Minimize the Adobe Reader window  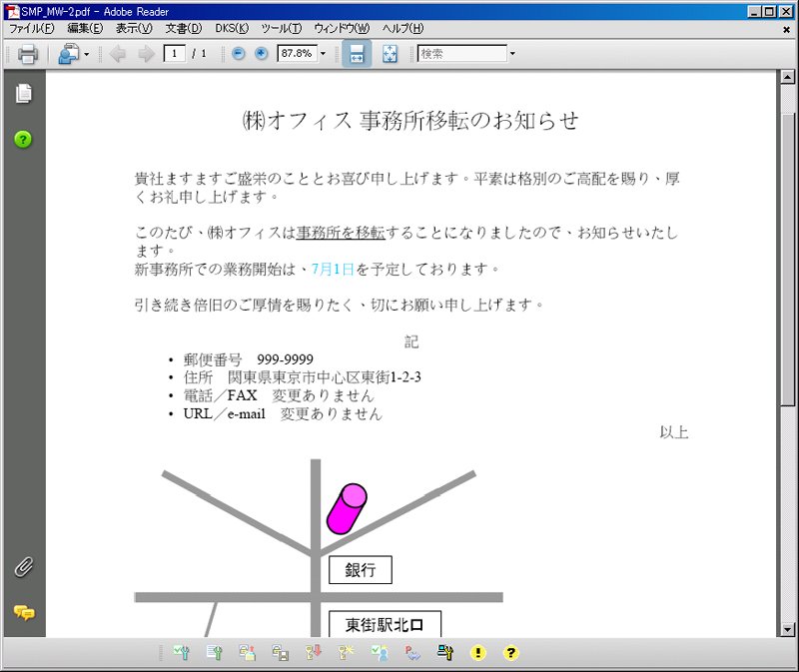click(756, 11)
